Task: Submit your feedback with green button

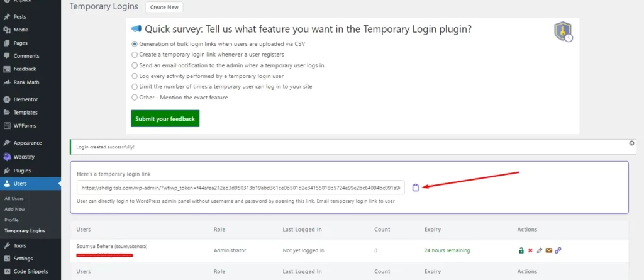Action: coord(165,118)
